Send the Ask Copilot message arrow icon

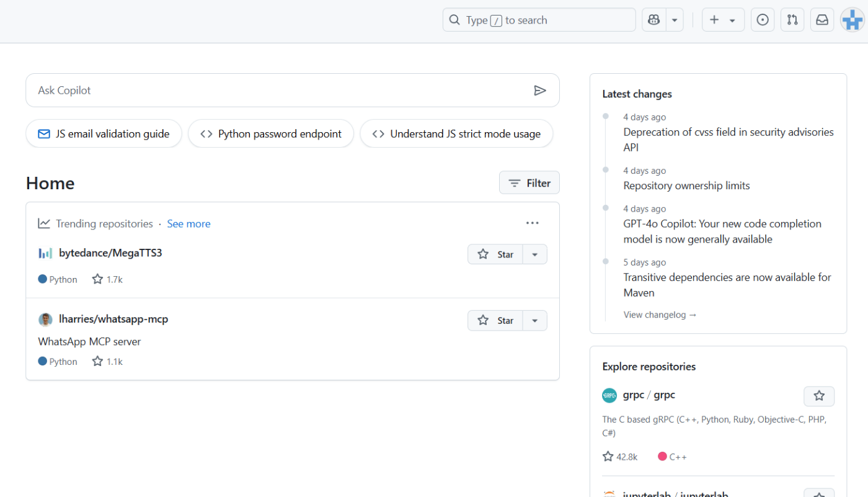pos(540,91)
